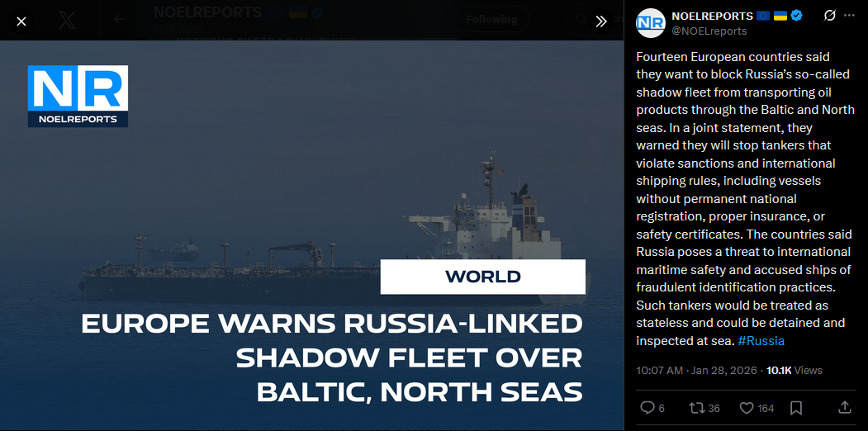Click the shadow fleet tanker image

pyautogui.click(x=311, y=235)
